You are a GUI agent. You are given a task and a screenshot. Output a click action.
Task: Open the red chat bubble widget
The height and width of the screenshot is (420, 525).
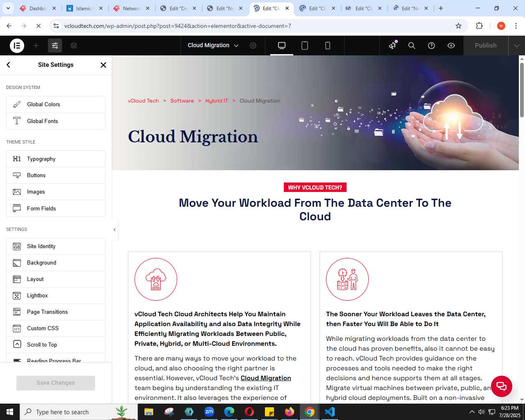(x=501, y=386)
